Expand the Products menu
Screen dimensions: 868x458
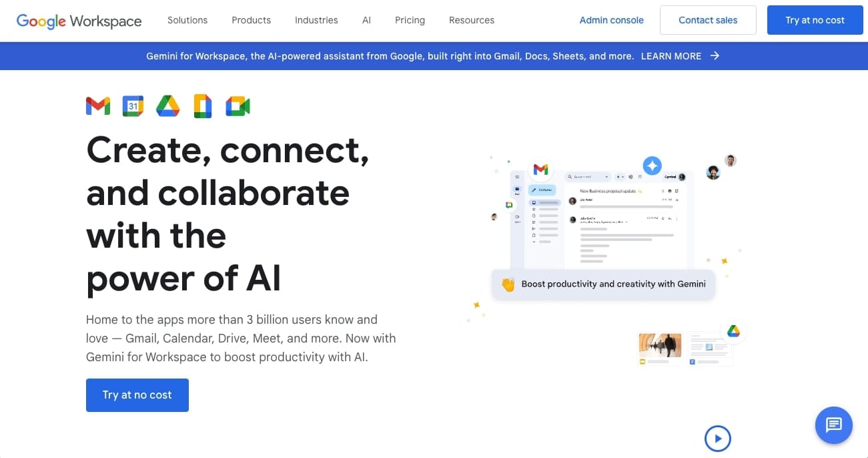251,20
